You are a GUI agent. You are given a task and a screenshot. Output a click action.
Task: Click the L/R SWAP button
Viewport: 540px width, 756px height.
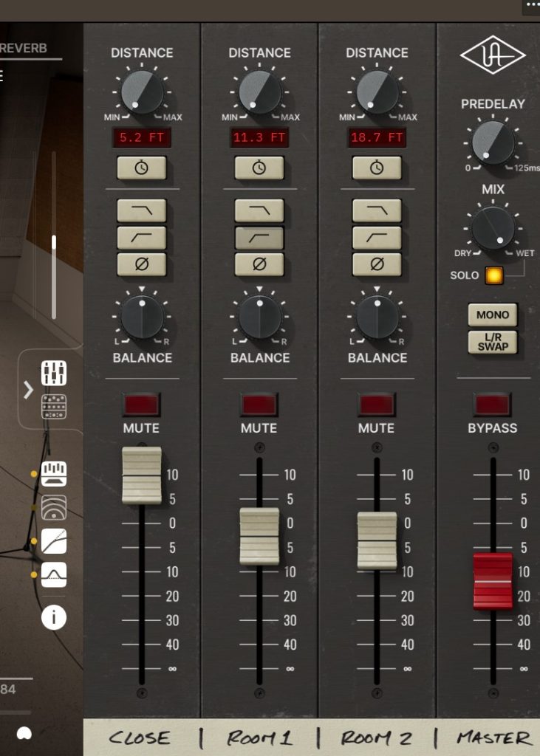[x=493, y=342]
